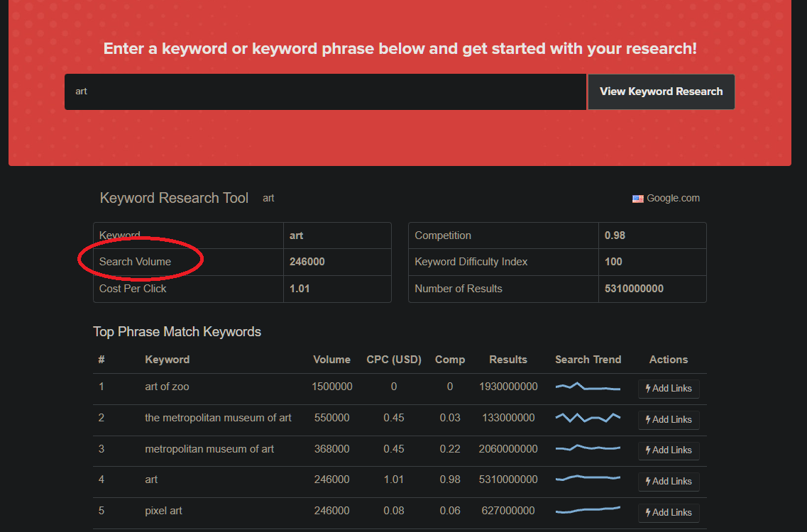Click the Search Volume label
This screenshot has height=532, width=807.
pyautogui.click(x=135, y=261)
